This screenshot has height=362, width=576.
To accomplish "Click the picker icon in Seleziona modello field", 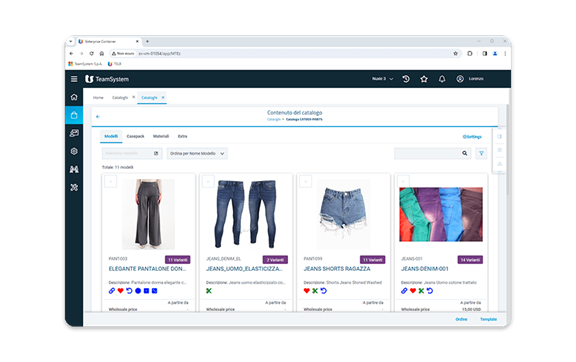I will click(x=156, y=153).
